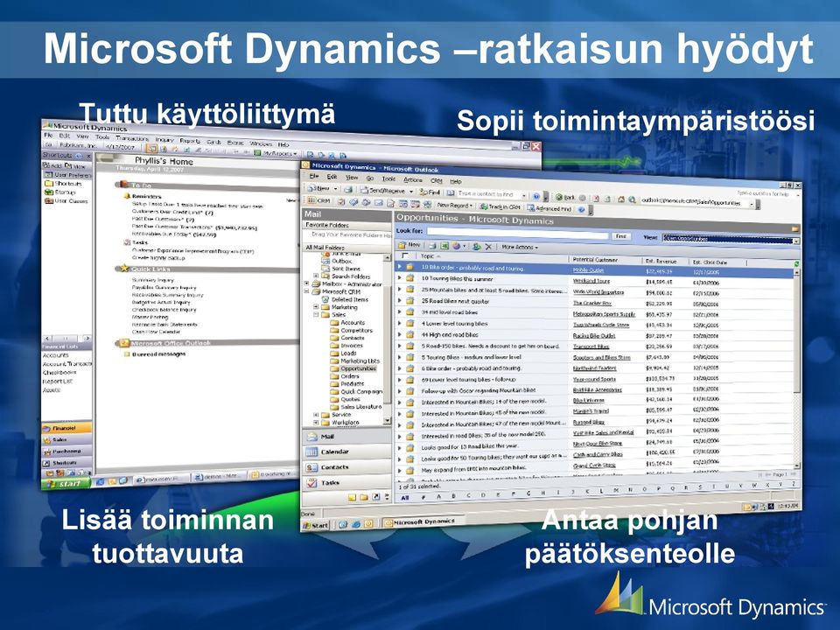The width and height of the screenshot is (840, 630).
Task: Collapse the Sales folder node
Action: [x=316, y=314]
